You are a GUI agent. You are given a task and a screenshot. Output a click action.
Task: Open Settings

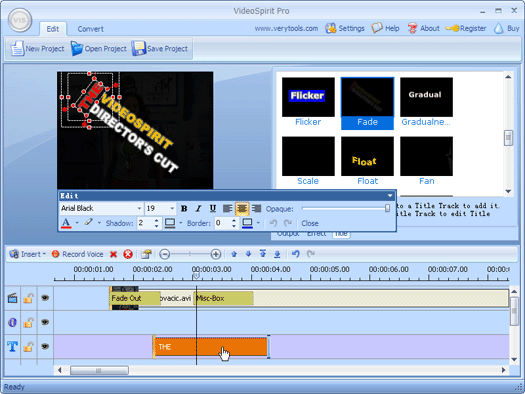tap(345, 28)
